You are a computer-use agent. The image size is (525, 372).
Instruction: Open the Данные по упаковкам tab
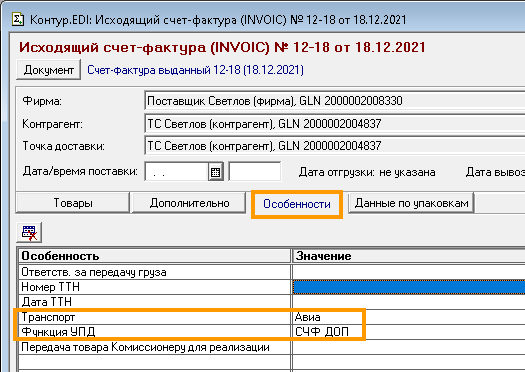(411, 203)
